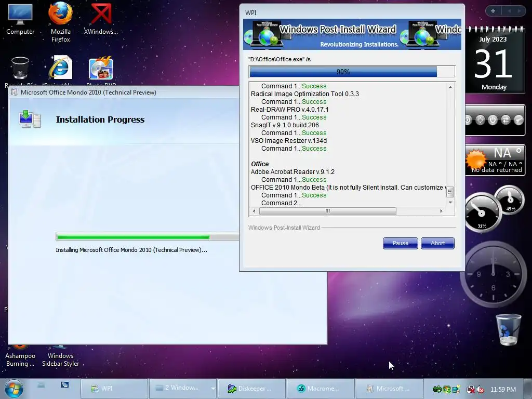The width and height of the screenshot is (532, 399).
Task: Switch to Microsoft Office taskbar button
Action: click(x=390, y=389)
